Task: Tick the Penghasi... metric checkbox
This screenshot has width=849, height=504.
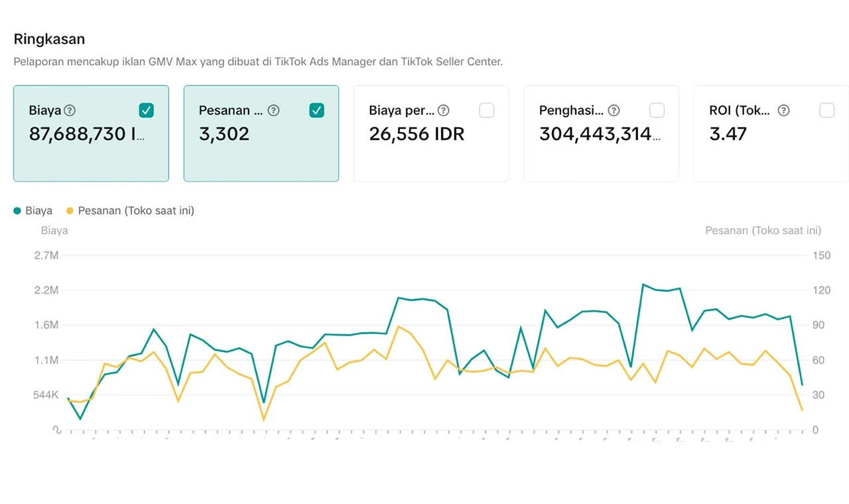Action: [x=657, y=111]
